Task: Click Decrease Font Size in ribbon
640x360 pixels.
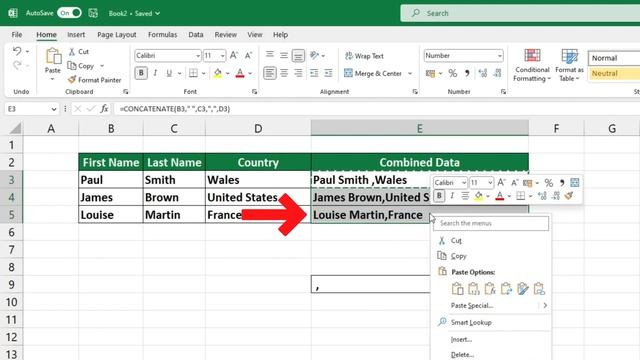Action: pos(248,55)
